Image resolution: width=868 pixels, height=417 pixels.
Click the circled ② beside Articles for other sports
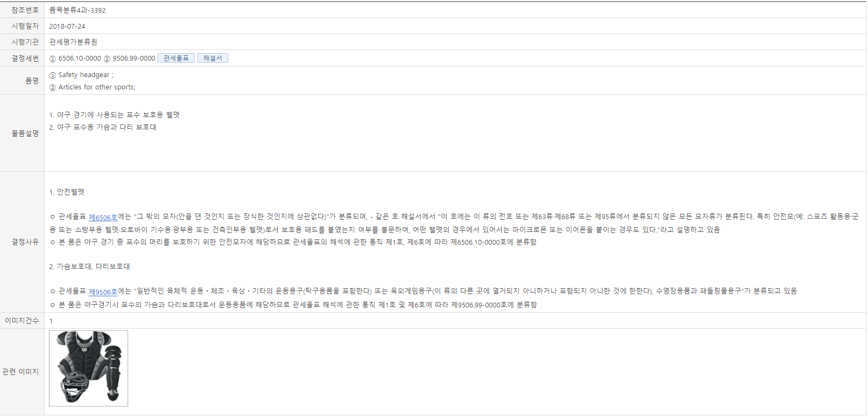pos(53,88)
